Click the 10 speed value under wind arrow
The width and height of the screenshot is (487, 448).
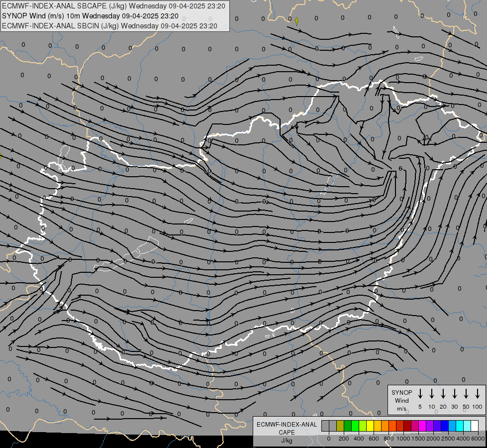coord(431,407)
